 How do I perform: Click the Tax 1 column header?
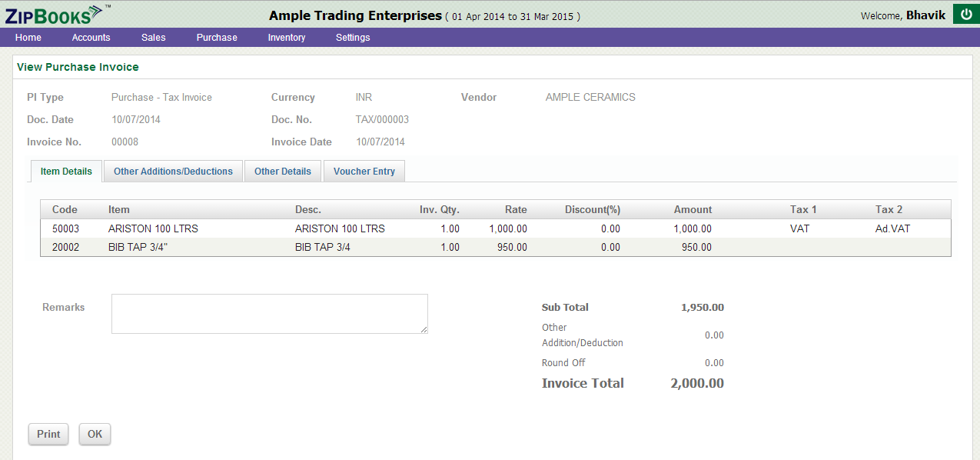tap(803, 209)
